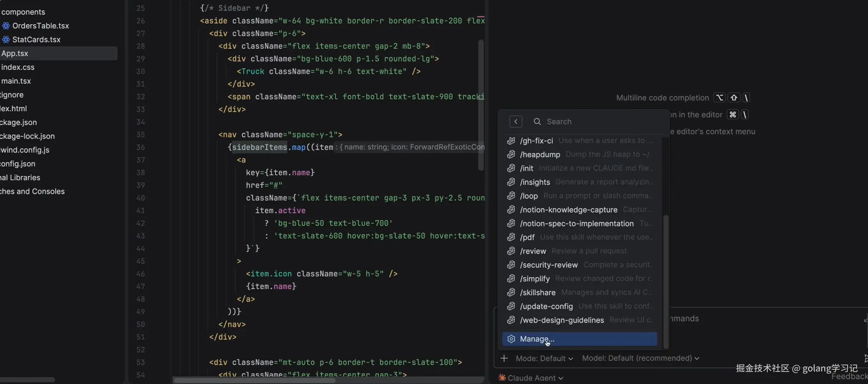
Task: Click the plus icon beside Mode
Action: (x=504, y=358)
